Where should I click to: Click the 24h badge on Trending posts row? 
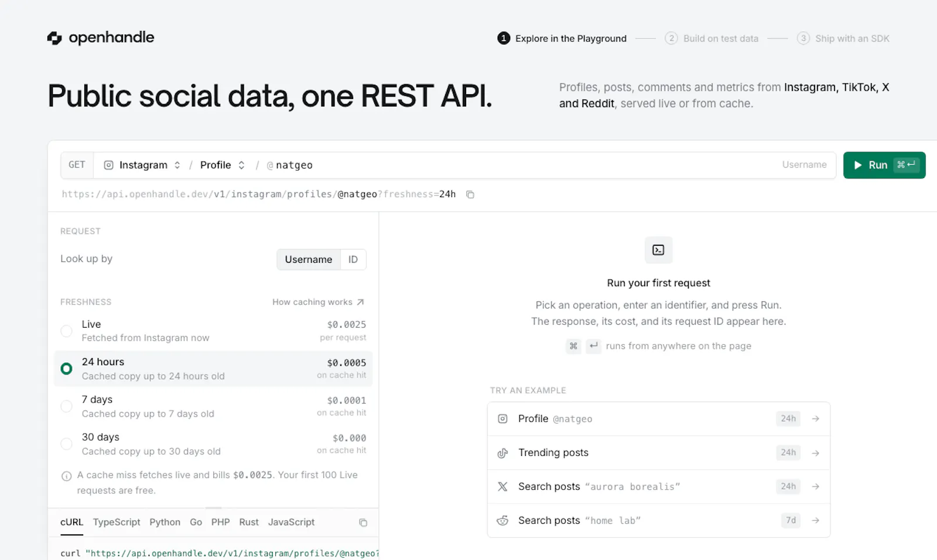point(788,452)
